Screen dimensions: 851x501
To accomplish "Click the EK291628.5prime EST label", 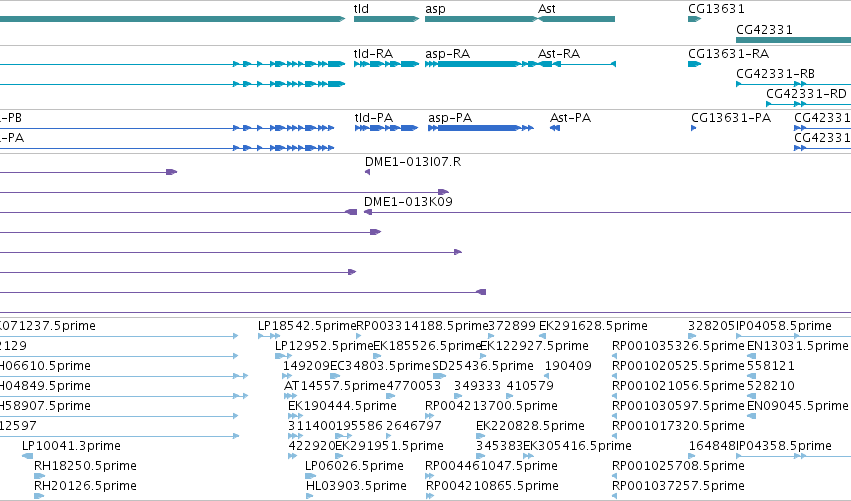I will pos(593,325).
